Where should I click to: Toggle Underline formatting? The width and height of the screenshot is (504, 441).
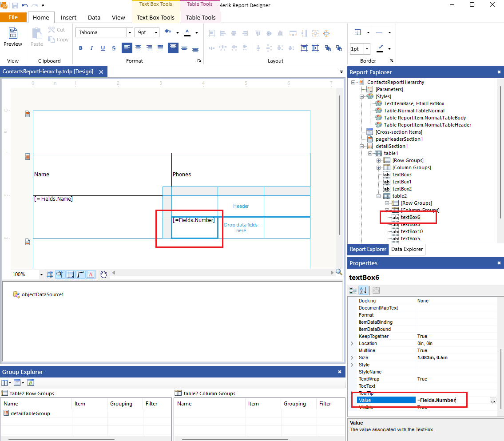coord(102,48)
